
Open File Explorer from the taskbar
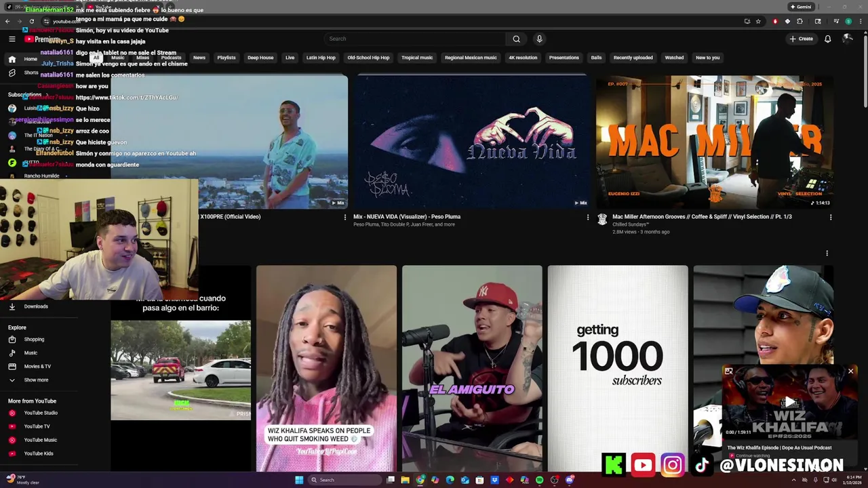406,480
